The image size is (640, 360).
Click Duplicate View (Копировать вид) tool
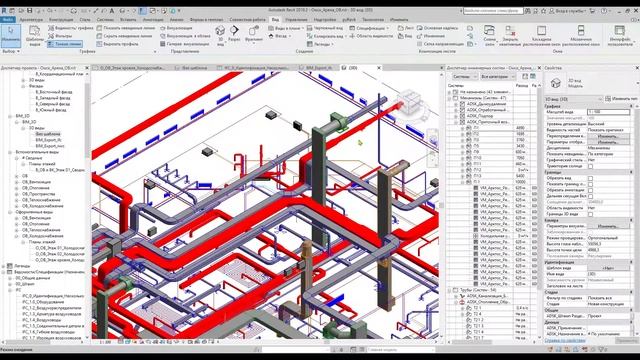point(326,36)
